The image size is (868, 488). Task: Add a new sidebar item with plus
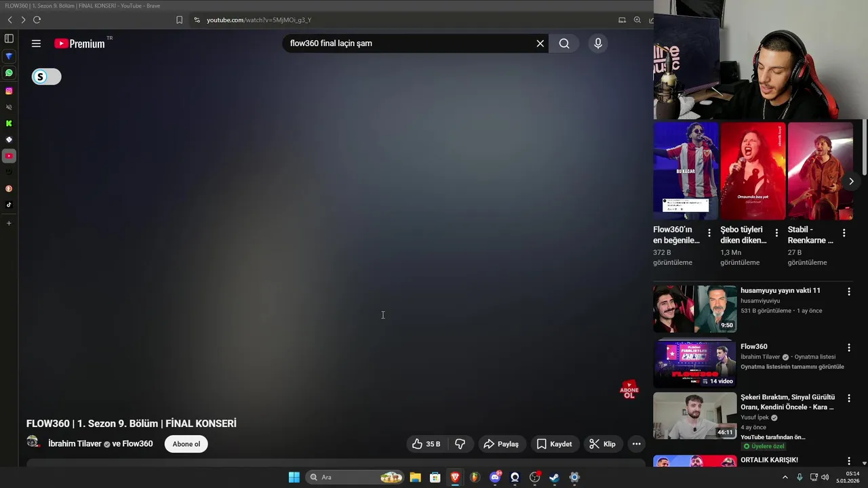click(x=9, y=223)
